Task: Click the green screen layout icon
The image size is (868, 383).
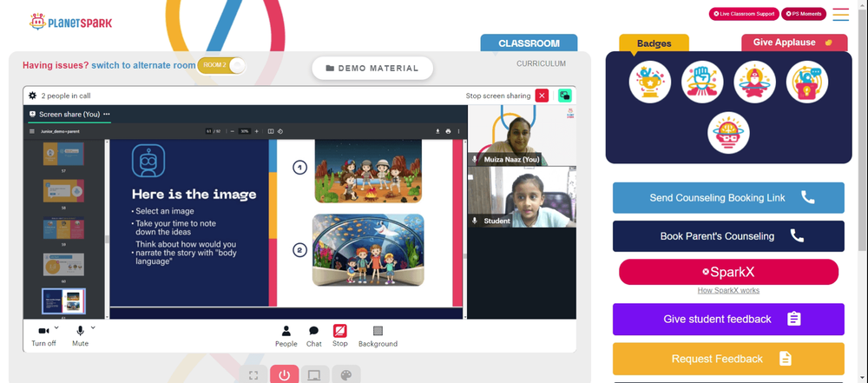Action: [565, 96]
